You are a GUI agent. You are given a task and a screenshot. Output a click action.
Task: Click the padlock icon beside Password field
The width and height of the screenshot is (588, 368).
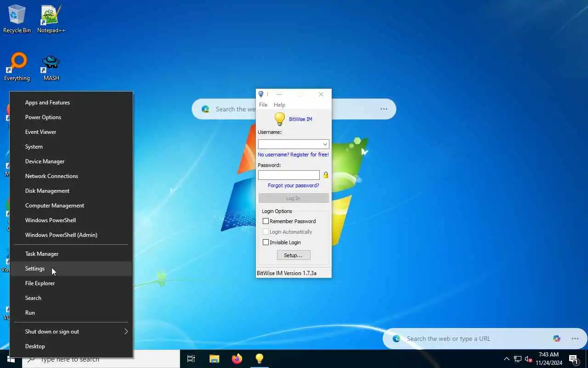click(326, 175)
